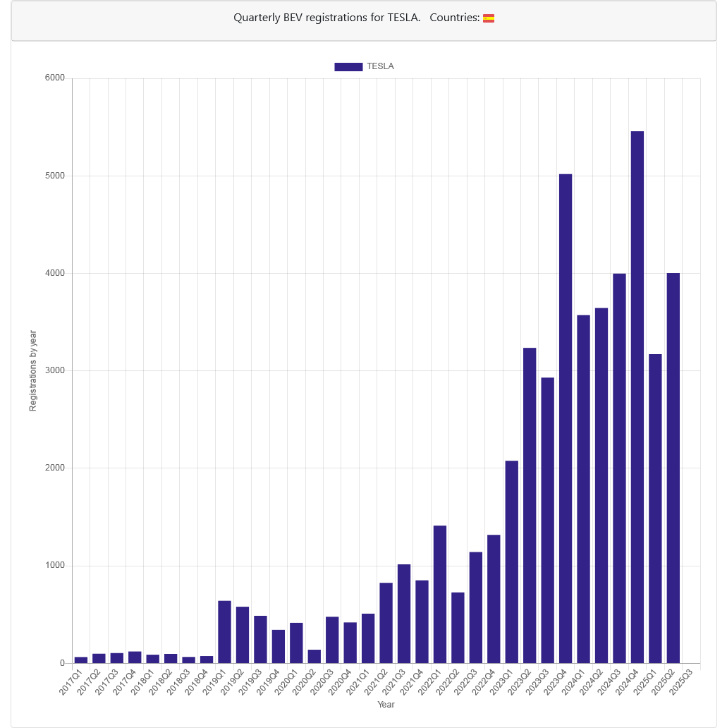Click the chart title text
Image resolution: width=727 pixels, height=728 pixels.
326,18
